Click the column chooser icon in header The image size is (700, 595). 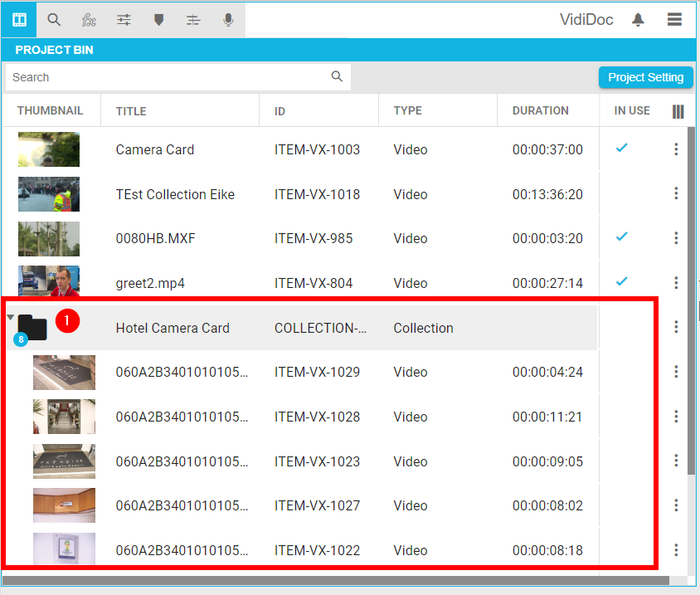click(678, 111)
